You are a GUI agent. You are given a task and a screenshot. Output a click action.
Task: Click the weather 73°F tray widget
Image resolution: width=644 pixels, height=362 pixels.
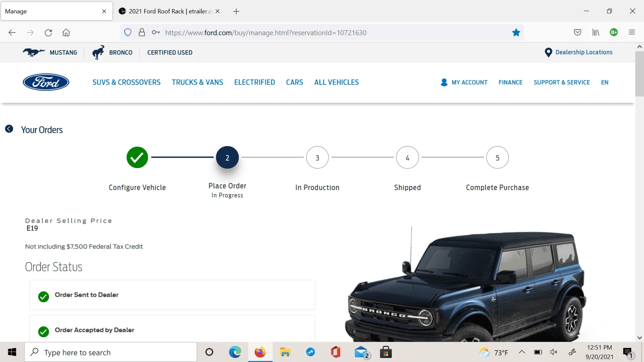pos(494,352)
